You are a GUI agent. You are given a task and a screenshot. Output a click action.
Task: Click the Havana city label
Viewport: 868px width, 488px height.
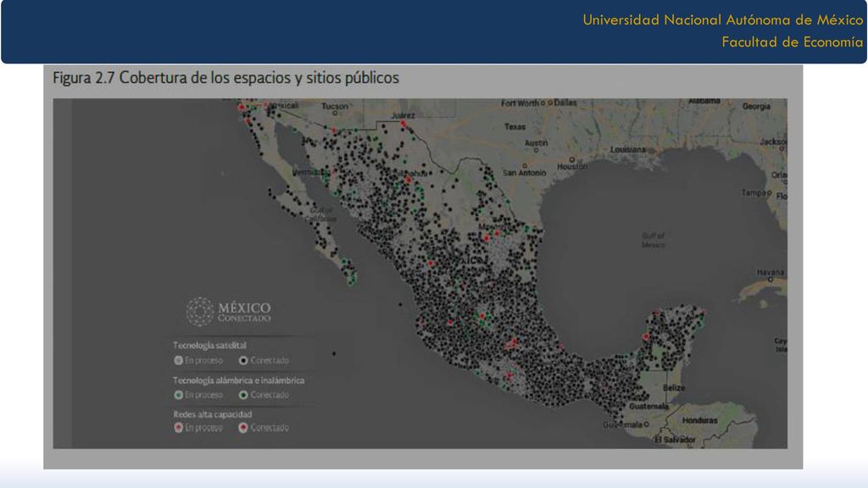770,272
